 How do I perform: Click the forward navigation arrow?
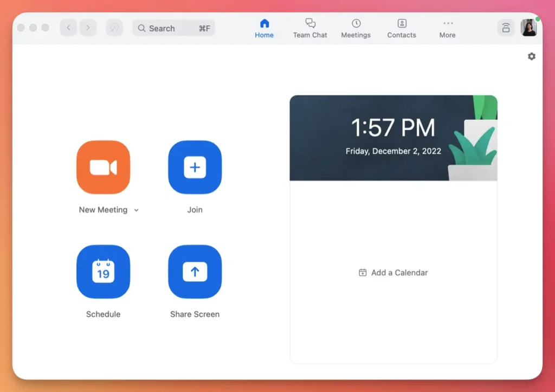click(x=88, y=27)
